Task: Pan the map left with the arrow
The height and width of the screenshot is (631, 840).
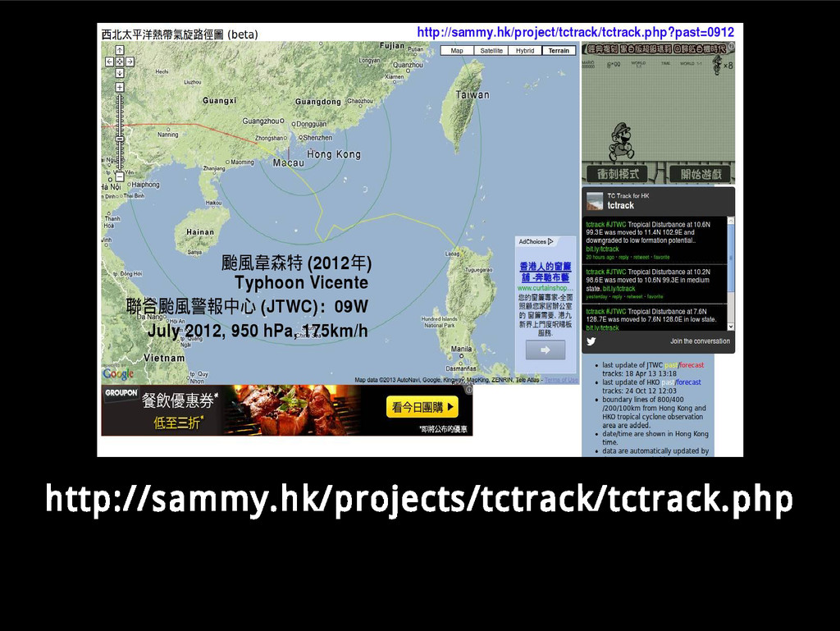Action: coord(109,62)
